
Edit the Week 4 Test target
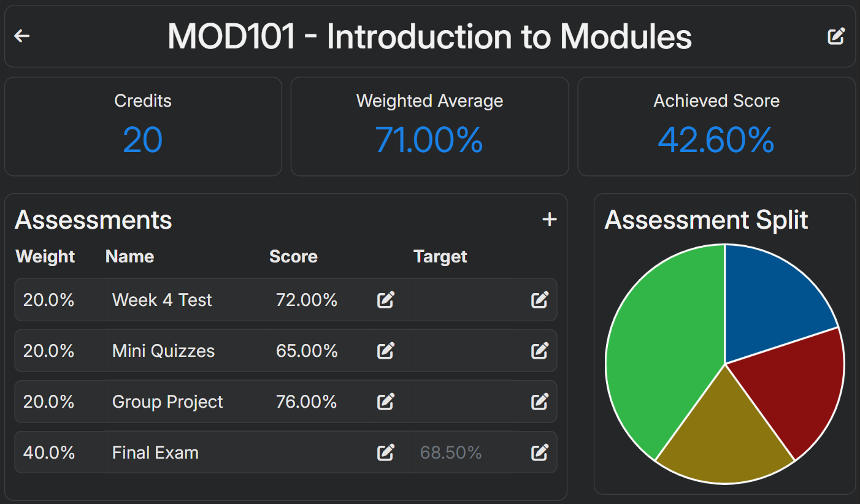point(539,300)
